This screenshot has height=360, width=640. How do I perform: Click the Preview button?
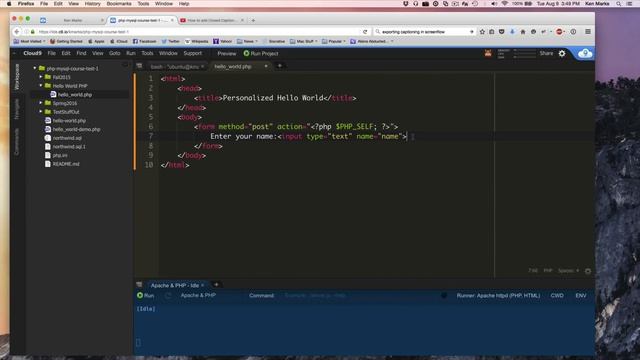point(227,53)
